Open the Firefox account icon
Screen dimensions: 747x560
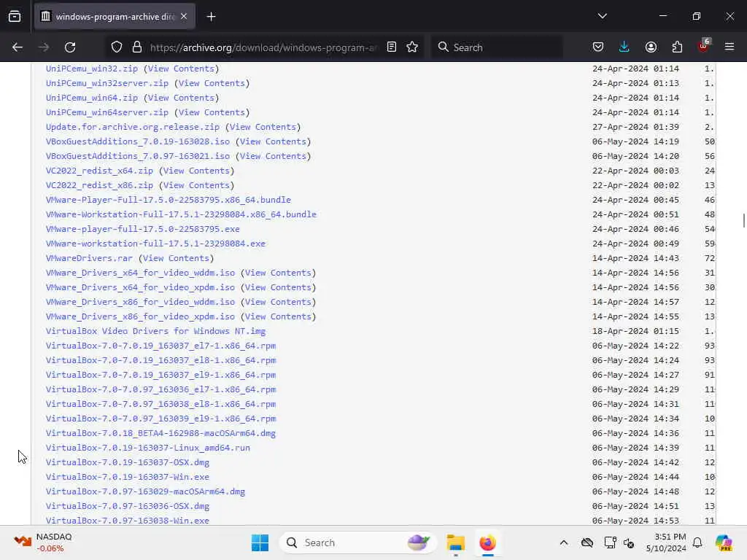(x=651, y=47)
